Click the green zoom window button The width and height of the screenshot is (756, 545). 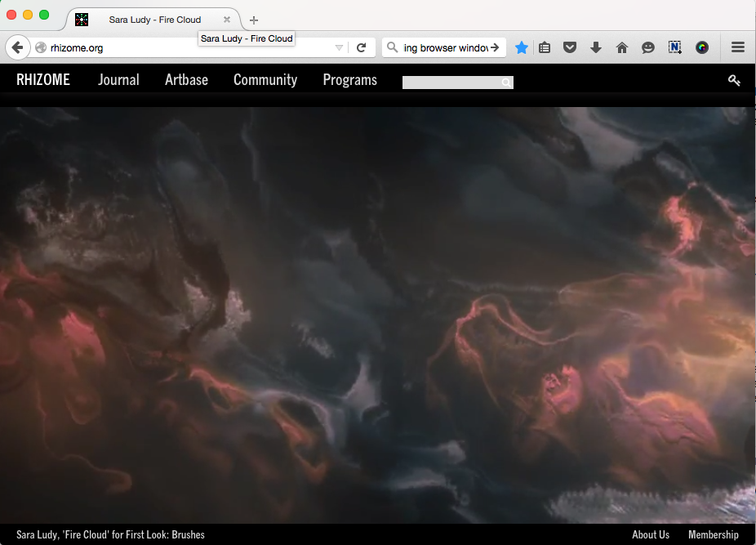(44, 15)
